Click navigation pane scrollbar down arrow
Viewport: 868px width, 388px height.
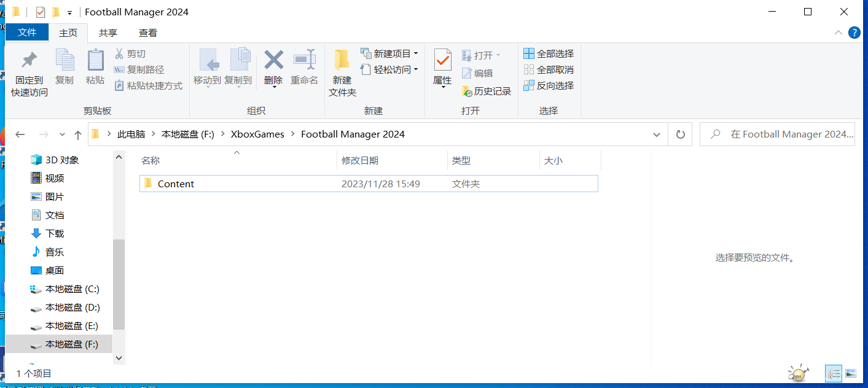(x=119, y=357)
